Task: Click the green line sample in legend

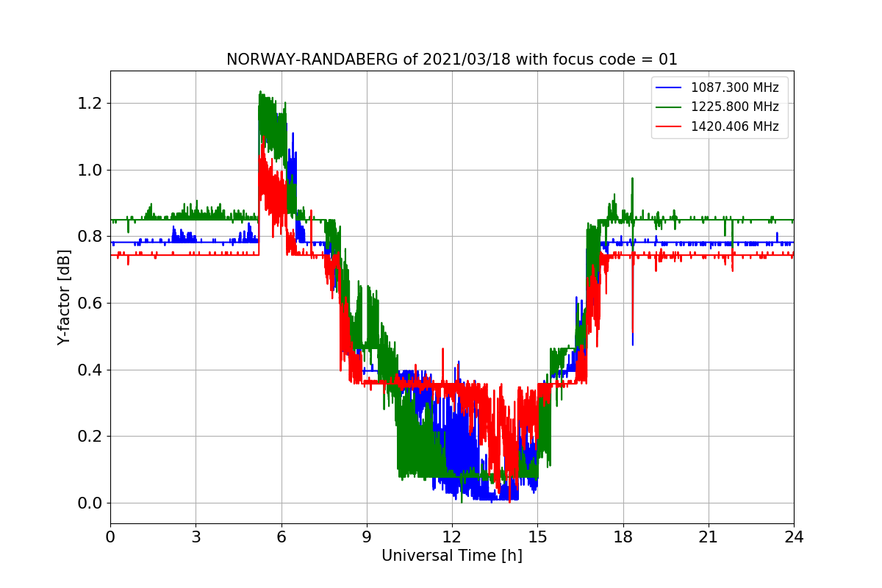Action: 670,107
